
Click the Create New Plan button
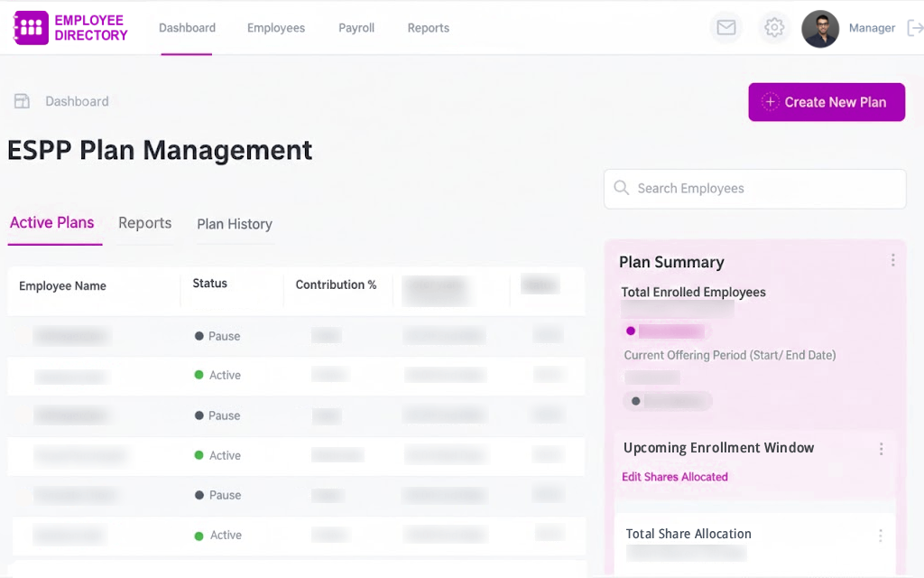[827, 102]
